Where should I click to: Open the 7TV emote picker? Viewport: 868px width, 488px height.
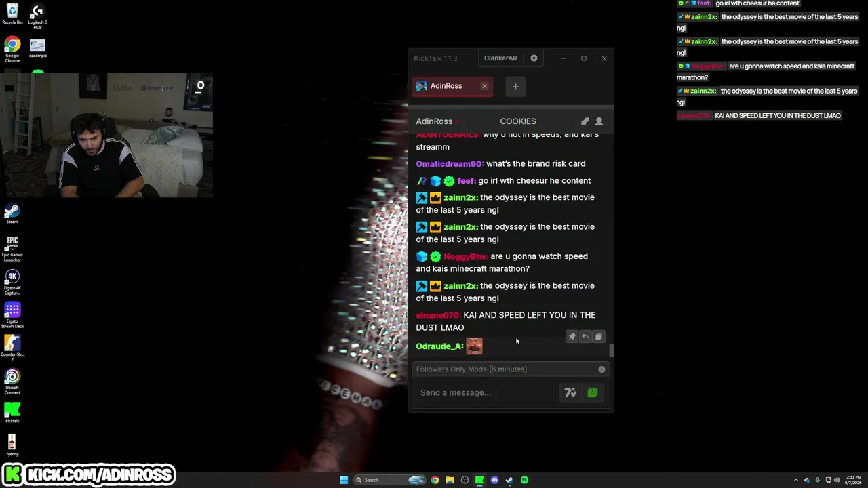(x=570, y=392)
